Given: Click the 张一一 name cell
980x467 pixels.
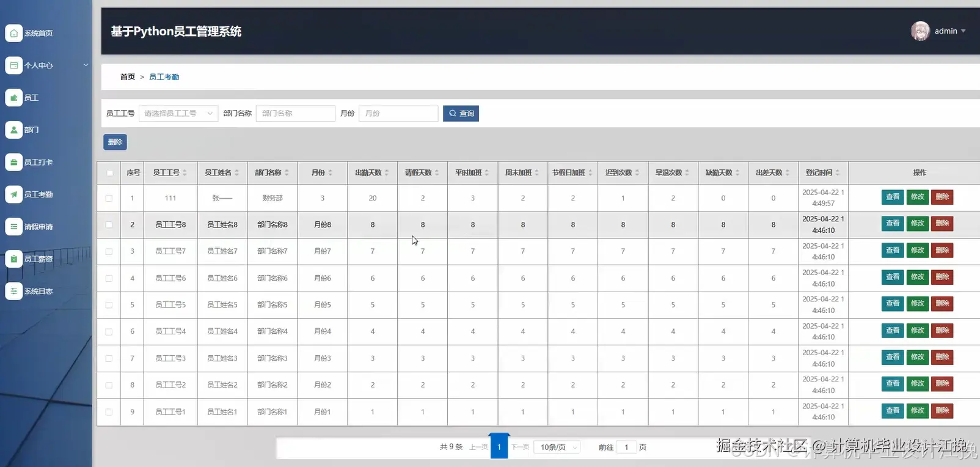Looking at the screenshot, I should point(222,198).
